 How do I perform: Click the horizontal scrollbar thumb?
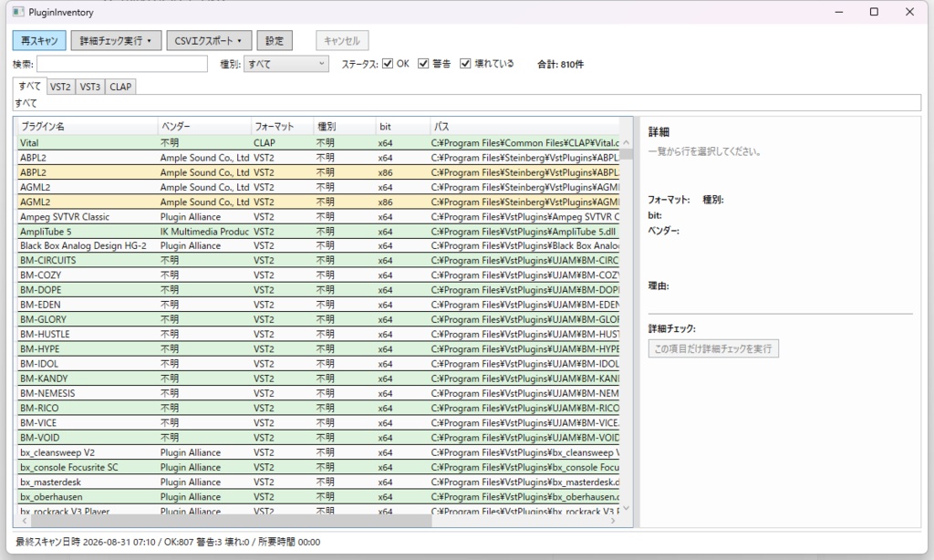(231, 521)
